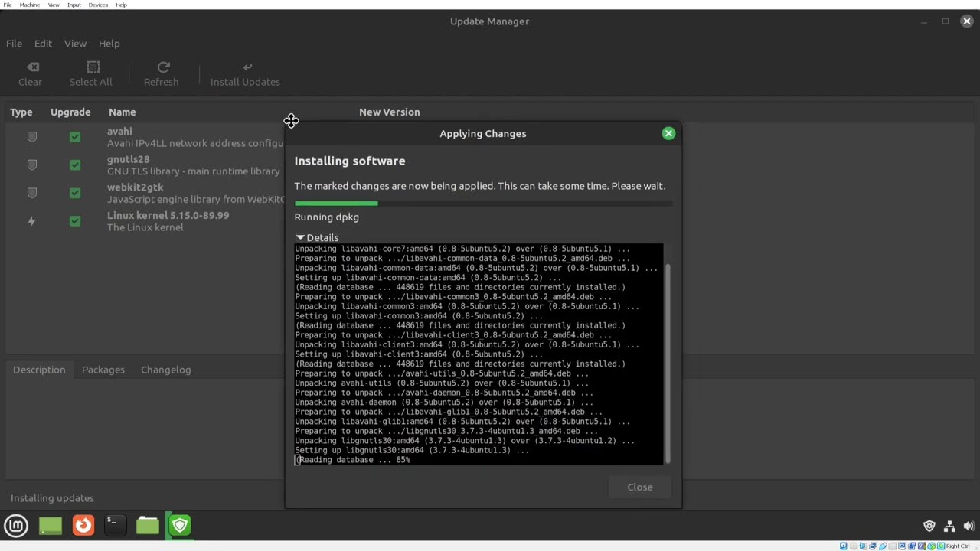Close the Applying Changes dialog with green X
980x551 pixels.
668,133
